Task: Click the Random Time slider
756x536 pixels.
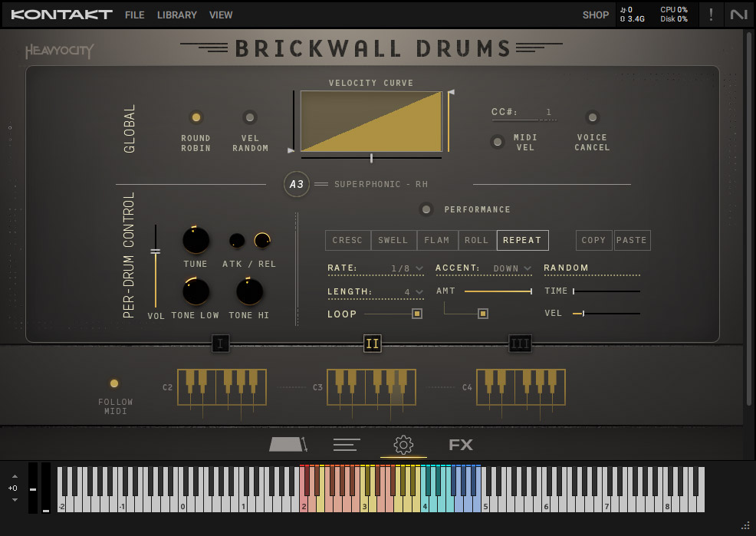Action: (x=606, y=291)
